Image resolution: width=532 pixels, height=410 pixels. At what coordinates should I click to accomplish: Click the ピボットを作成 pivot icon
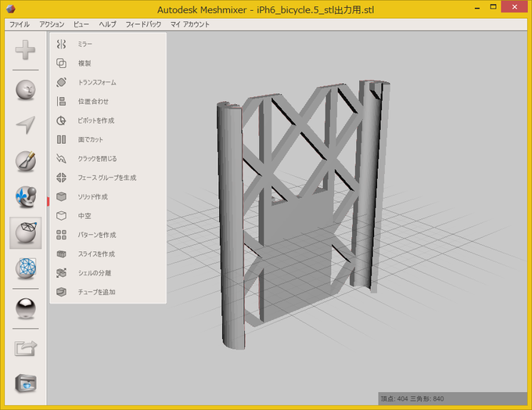tap(61, 120)
